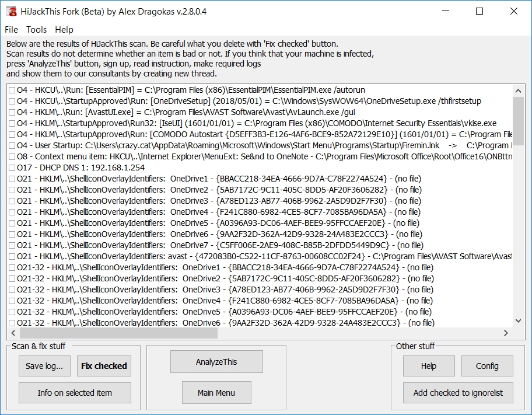
Task: Check the O21-32 OneDrive6 overlay checkbox
Action: point(12,323)
